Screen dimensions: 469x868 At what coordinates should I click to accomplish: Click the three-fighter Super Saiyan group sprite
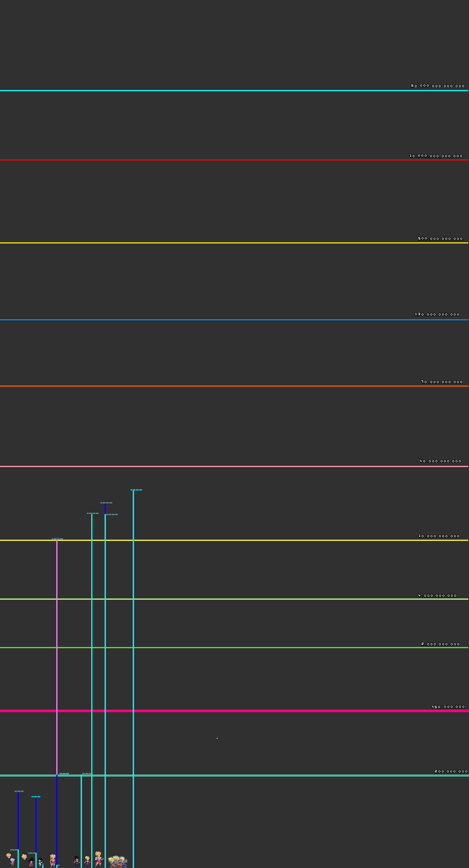[x=118, y=862]
